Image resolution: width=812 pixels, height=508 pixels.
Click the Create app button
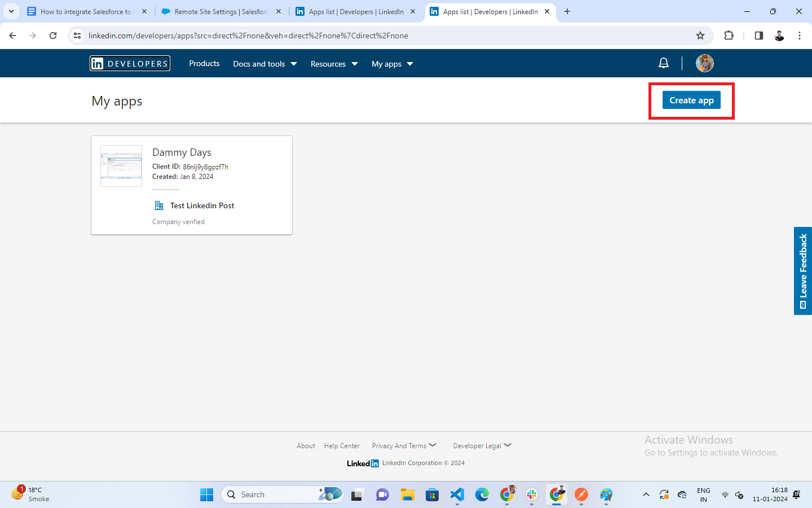pyautogui.click(x=691, y=100)
